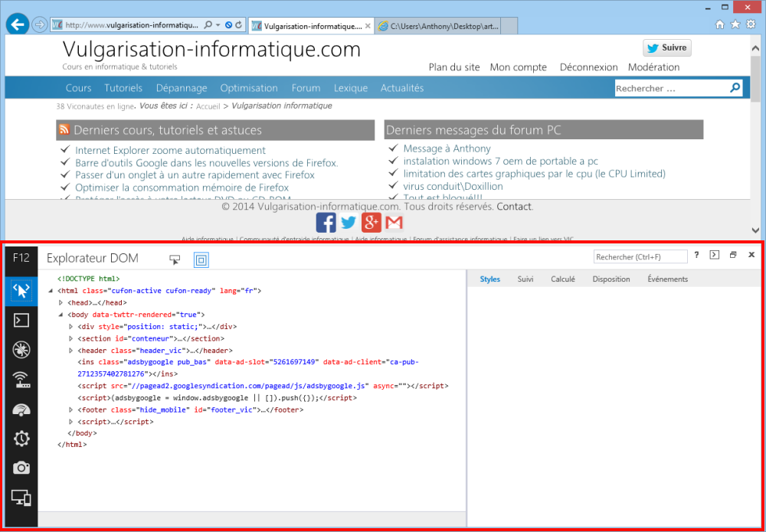766x532 pixels.
Task: Select the C:\Users\Anthony\Desktop browser tab
Action: [439, 26]
